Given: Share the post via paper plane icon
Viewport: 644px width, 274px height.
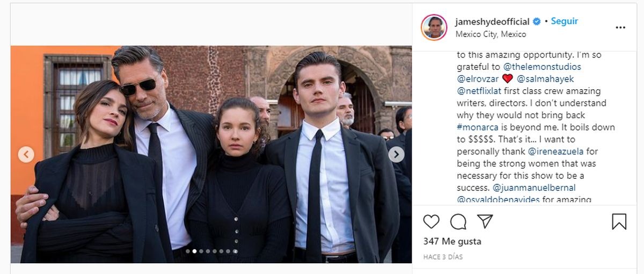Looking at the screenshot, I should 485,221.
